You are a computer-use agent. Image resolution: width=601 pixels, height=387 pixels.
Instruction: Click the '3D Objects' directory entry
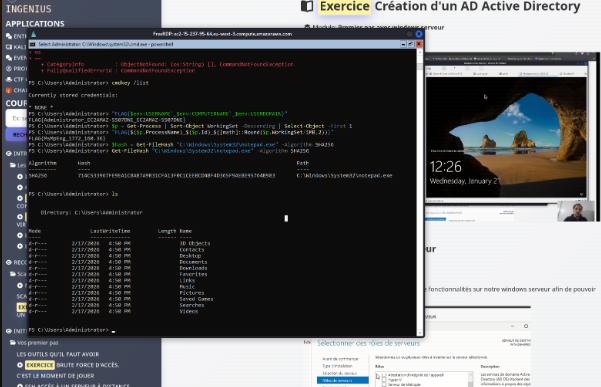tap(195, 243)
